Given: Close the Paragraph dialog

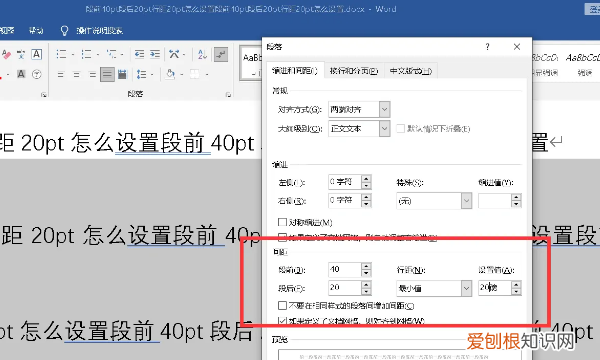Looking at the screenshot, I should (x=517, y=47).
